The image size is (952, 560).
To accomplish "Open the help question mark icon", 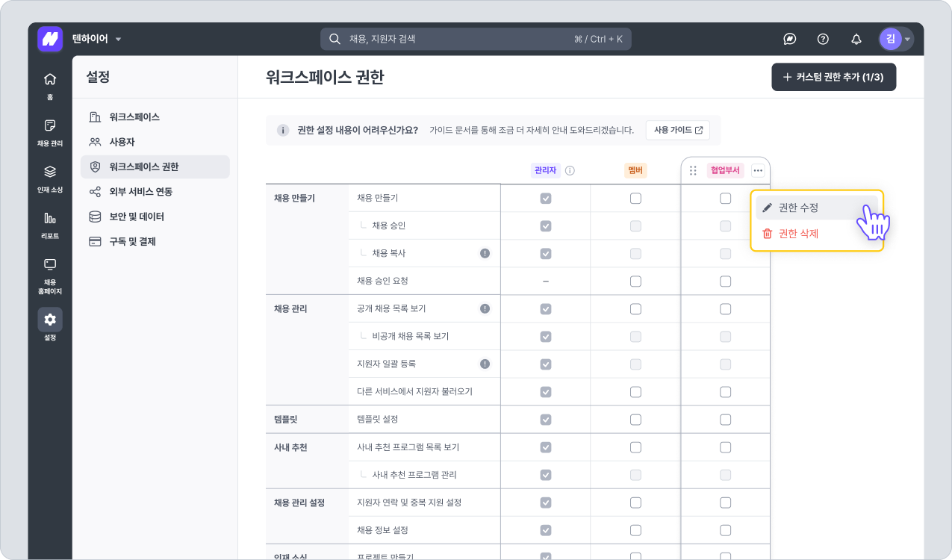I will (823, 39).
